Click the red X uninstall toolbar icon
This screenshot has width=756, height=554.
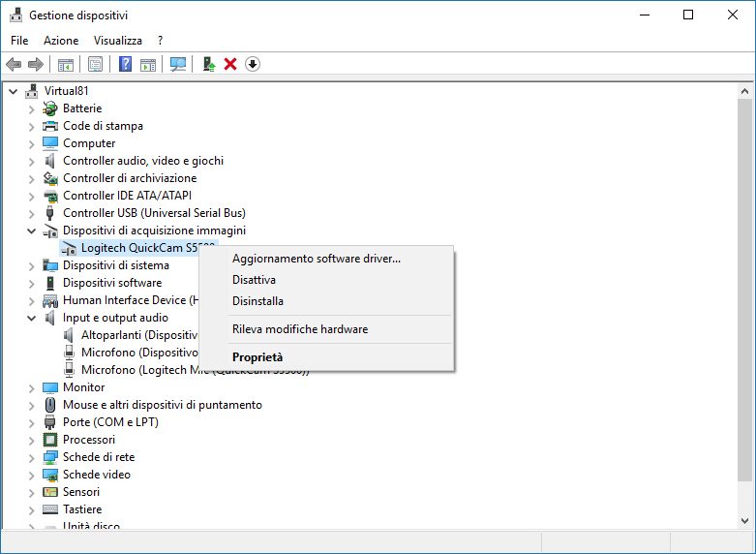coord(230,64)
